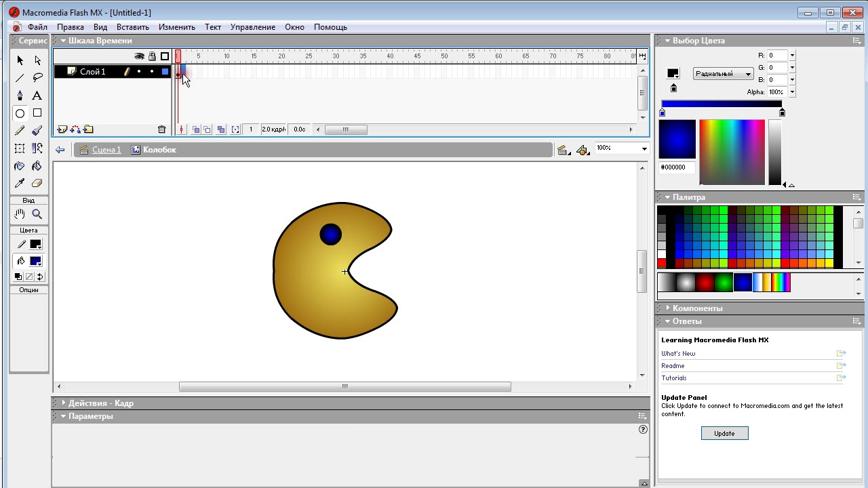
Task: Pick the Eyedropper tool
Action: tap(20, 184)
